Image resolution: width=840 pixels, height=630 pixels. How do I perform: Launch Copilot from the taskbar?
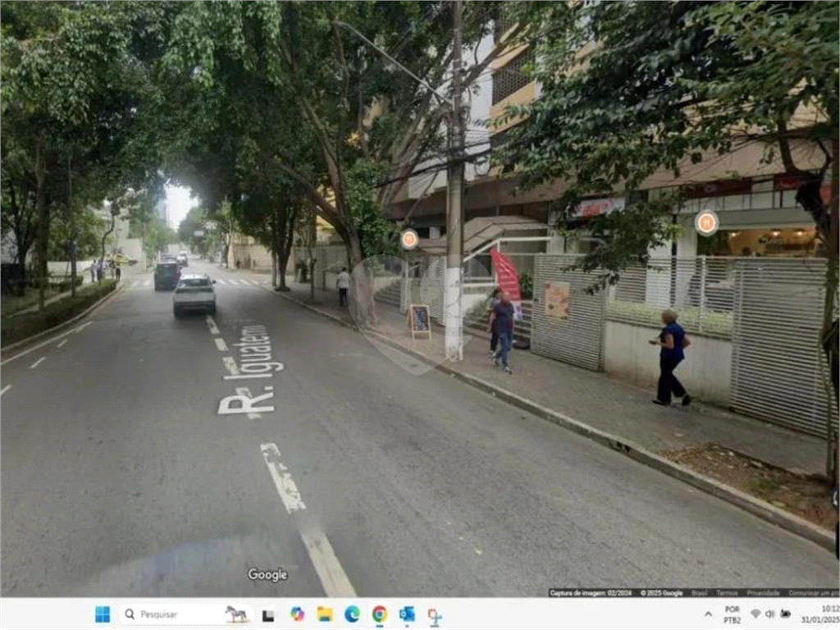(x=297, y=614)
